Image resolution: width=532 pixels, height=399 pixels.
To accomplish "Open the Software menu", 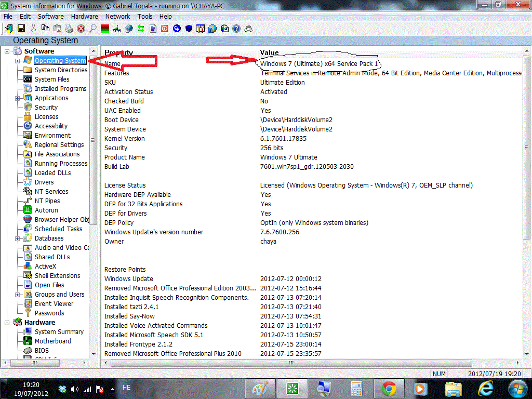I will click(50, 16).
